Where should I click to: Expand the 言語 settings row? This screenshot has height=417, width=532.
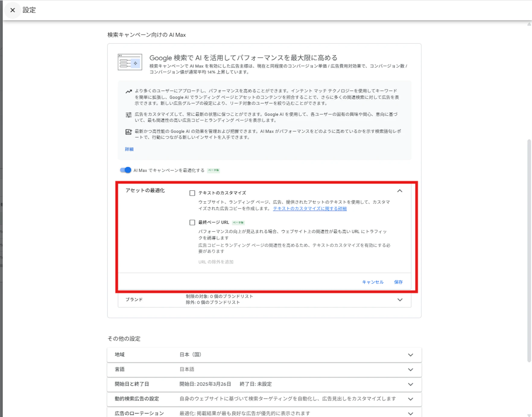264,369
